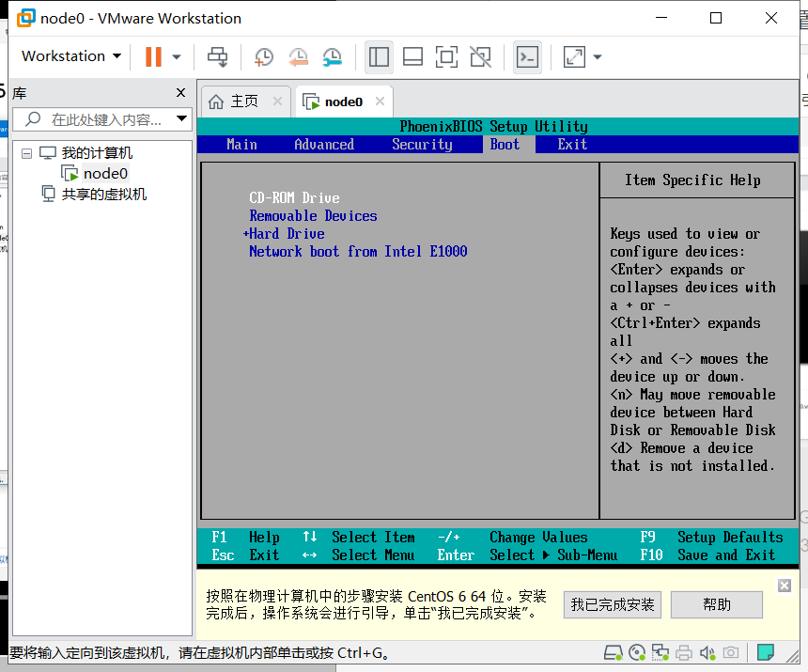
Task: Collapse the 我的计算机 tree node
Action: [26, 152]
